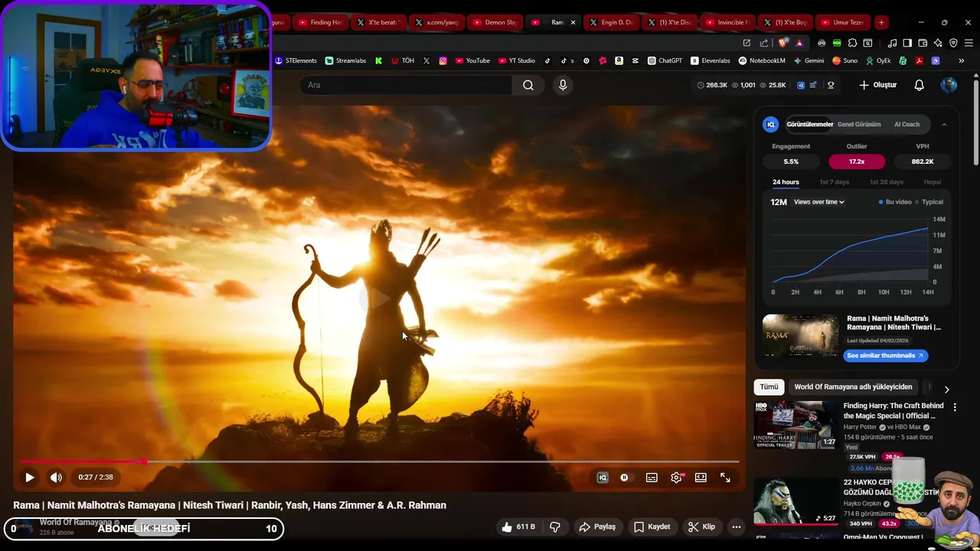Screen dimensions: 980x551
Task: Select the 1st 28 days range tab
Action: pyautogui.click(x=887, y=182)
